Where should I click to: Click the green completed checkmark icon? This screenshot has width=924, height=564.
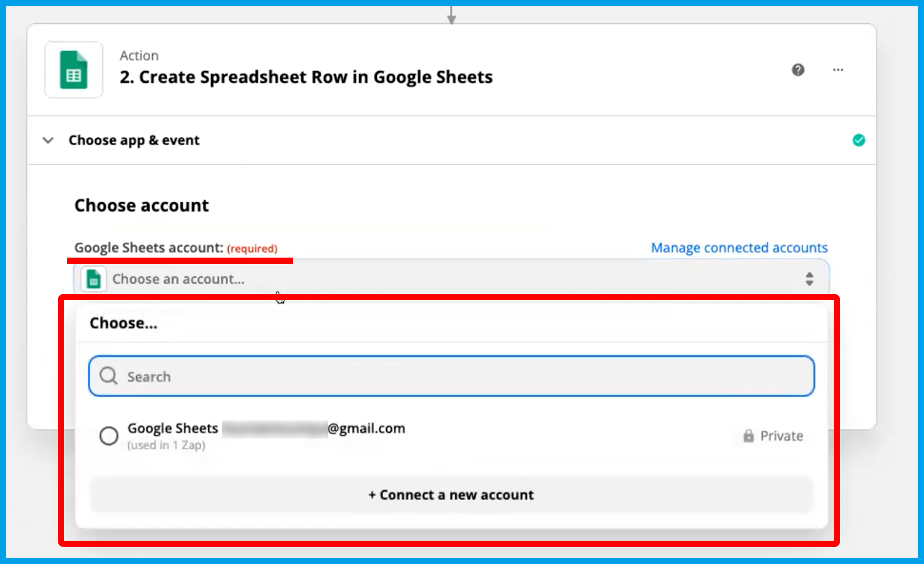tap(858, 140)
